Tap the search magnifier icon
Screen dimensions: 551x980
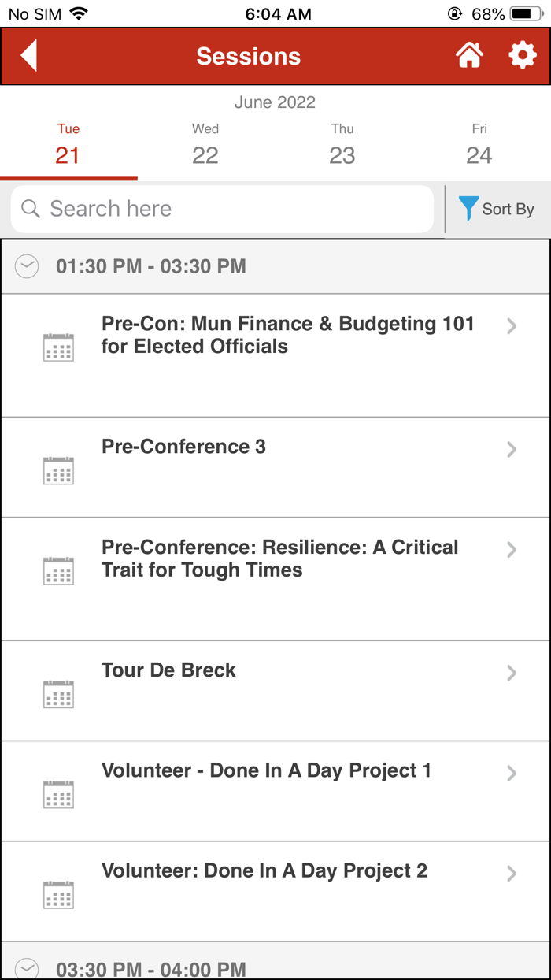(x=30, y=209)
